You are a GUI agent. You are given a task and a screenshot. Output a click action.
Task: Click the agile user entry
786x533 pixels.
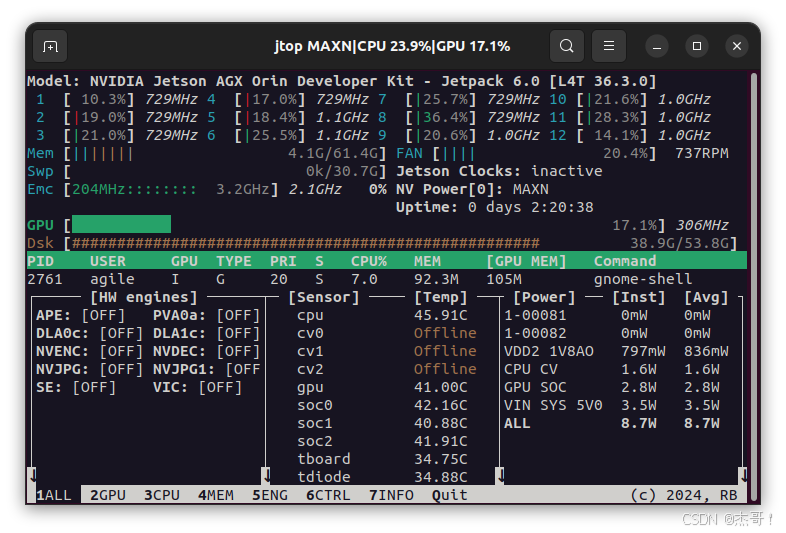[x=112, y=279]
